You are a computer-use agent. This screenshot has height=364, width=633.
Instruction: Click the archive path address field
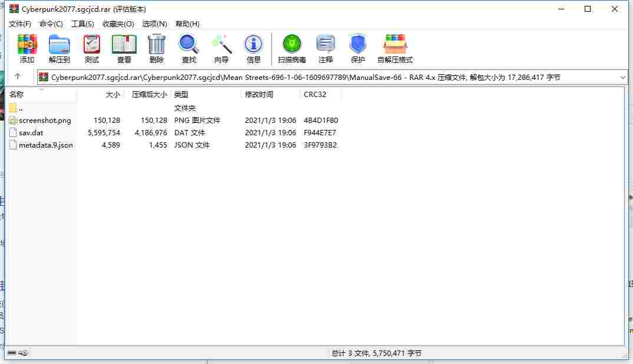(332, 78)
